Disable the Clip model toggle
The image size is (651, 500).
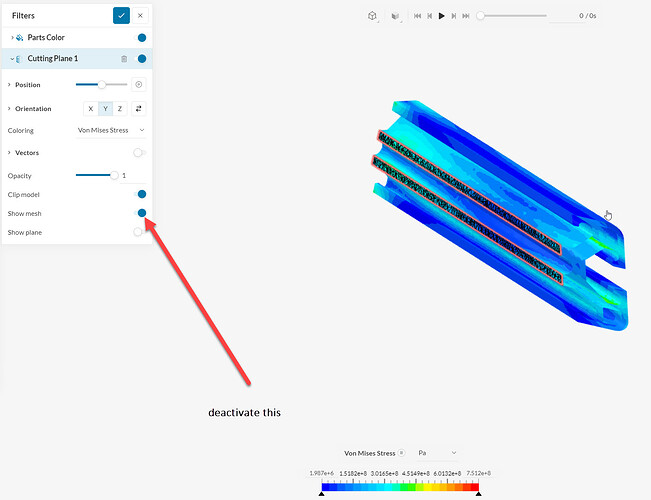(x=141, y=194)
